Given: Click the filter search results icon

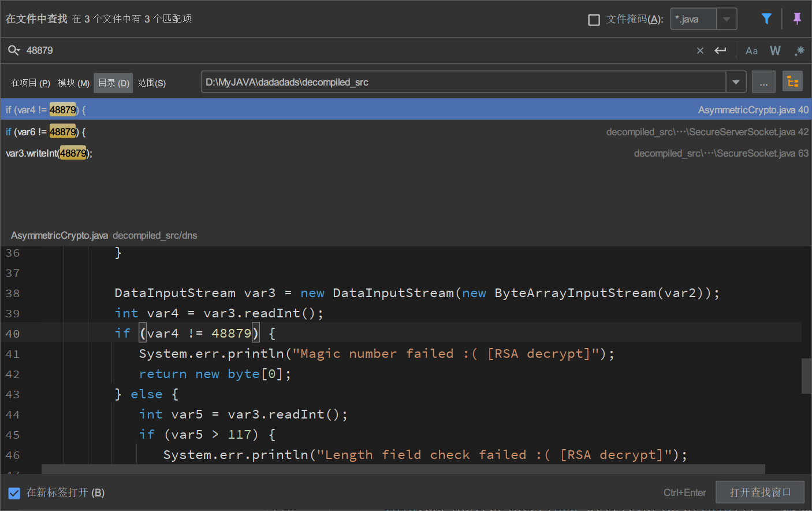Looking at the screenshot, I should (766, 19).
